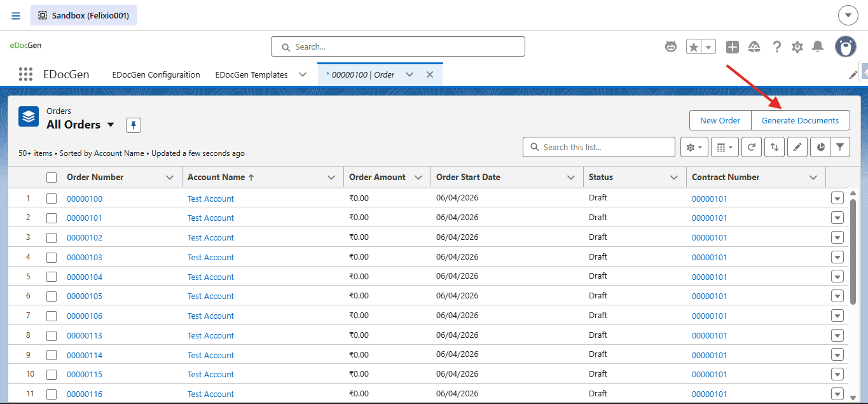Open the top-right circular dropdown arrow
Viewport: 868px width, 404px height.
(x=848, y=15)
